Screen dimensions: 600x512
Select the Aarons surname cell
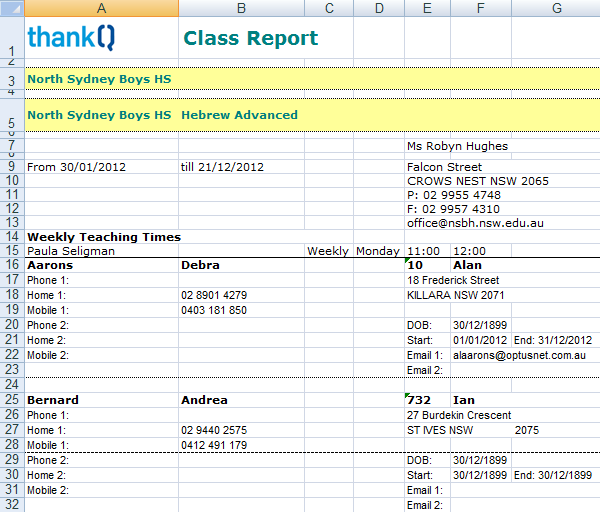(x=50, y=266)
